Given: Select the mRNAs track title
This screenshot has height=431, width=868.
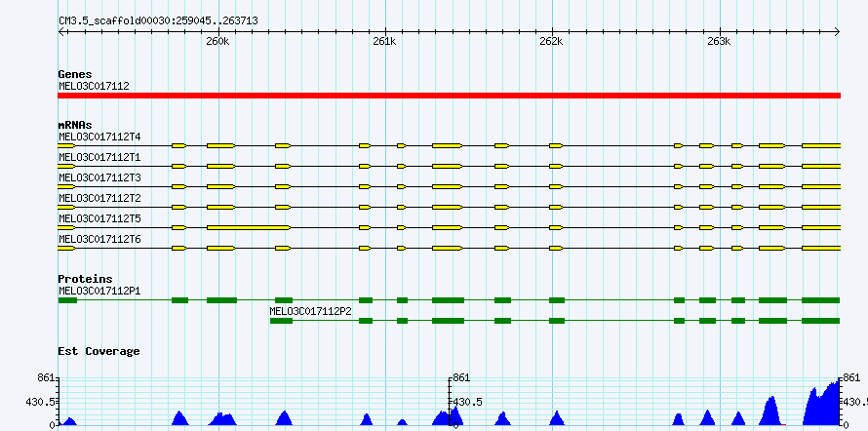Looking at the screenshot, I should (x=75, y=126).
